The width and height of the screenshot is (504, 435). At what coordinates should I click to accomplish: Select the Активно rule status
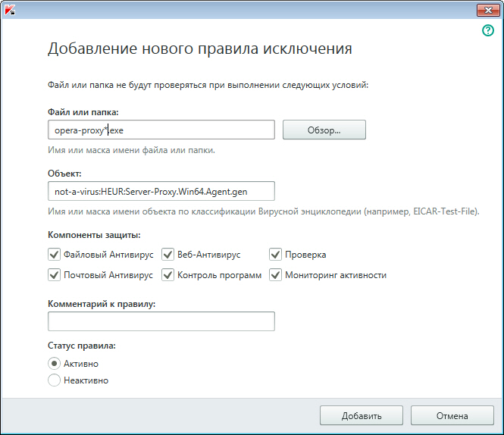[x=55, y=364]
